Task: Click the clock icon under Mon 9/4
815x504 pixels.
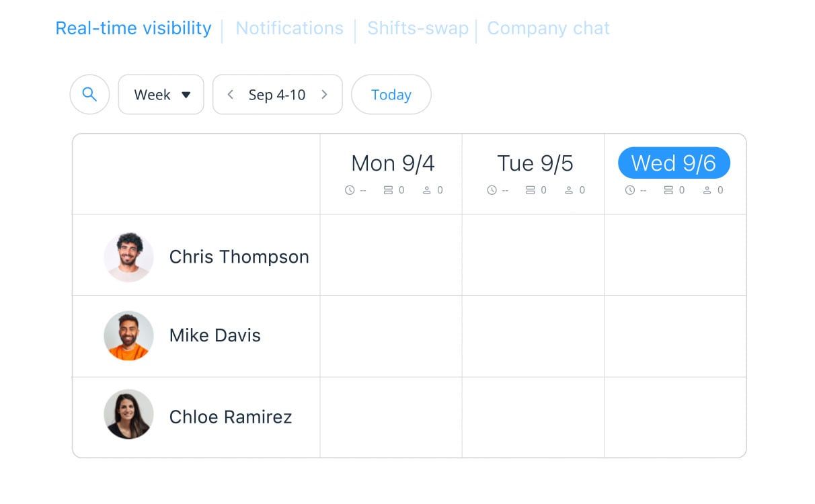Action: click(349, 190)
